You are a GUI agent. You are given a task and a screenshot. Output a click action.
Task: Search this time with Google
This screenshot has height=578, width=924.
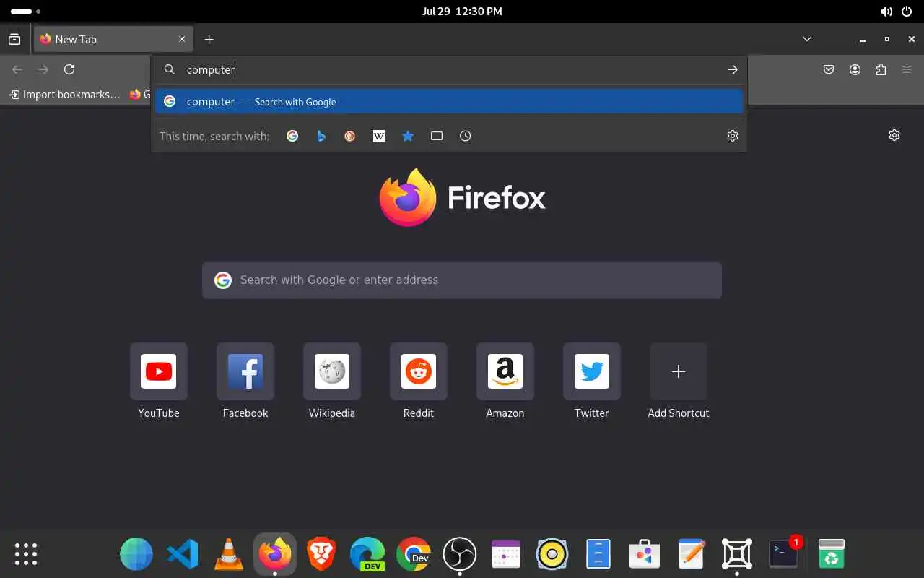pyautogui.click(x=292, y=136)
